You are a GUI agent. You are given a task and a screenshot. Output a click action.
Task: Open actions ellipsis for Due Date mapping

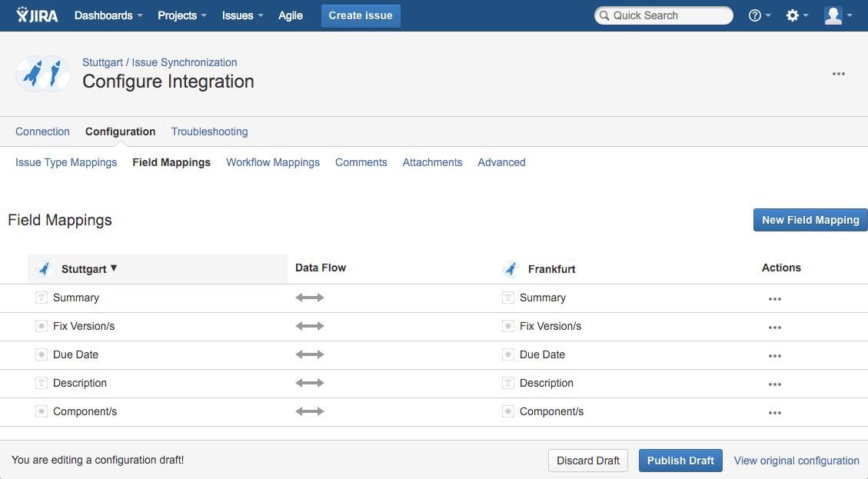(x=774, y=356)
